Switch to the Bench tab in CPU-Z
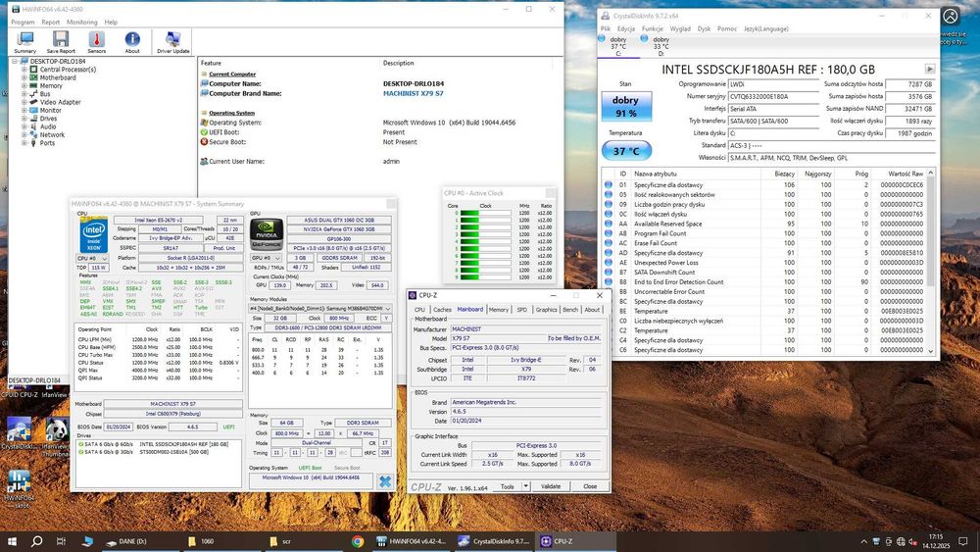This screenshot has width=980, height=552. [570, 310]
